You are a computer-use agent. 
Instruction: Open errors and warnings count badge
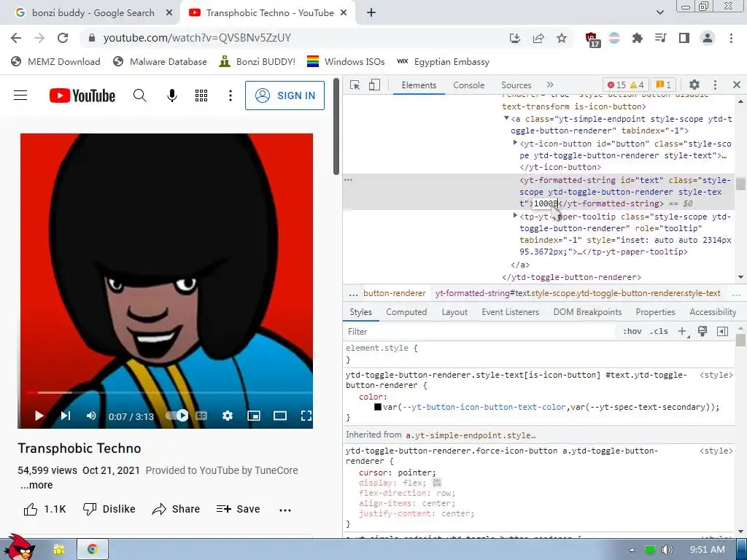625,85
